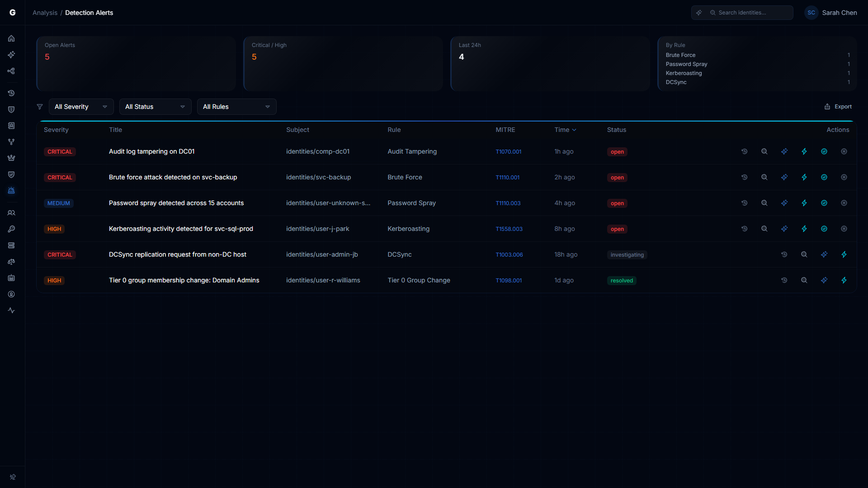Sort the table by the Time column
Image resolution: width=868 pixels, height=488 pixels.
pos(565,130)
